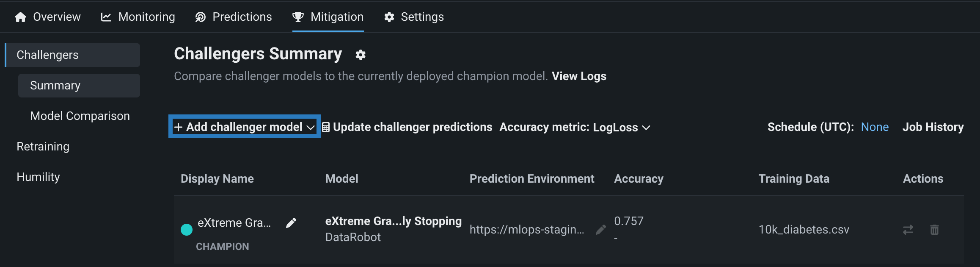Click the Schedule None link
Image resolution: width=980 pixels, height=267 pixels.
click(x=875, y=127)
